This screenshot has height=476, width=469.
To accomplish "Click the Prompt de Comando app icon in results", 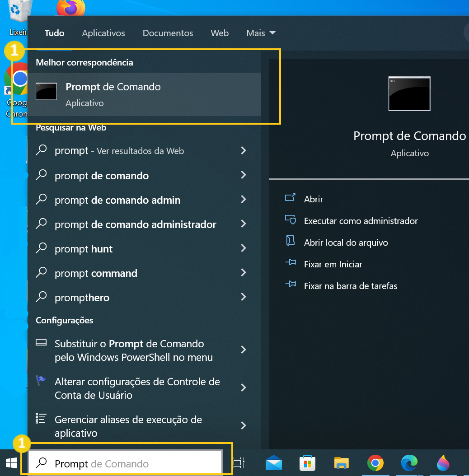I will (46, 91).
